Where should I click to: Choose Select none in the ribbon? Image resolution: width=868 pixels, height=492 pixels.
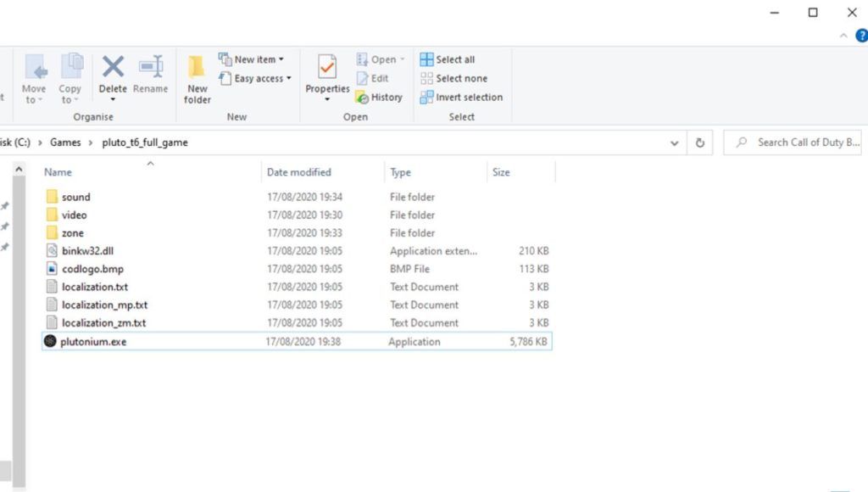point(454,79)
